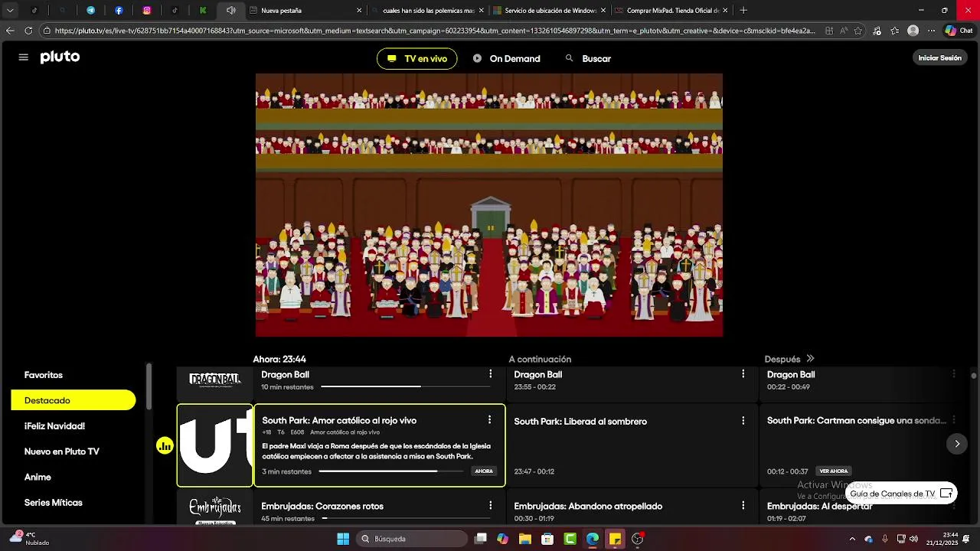980x551 pixels.
Task: Click the South Park channel logo thumbnail
Action: pos(215,445)
